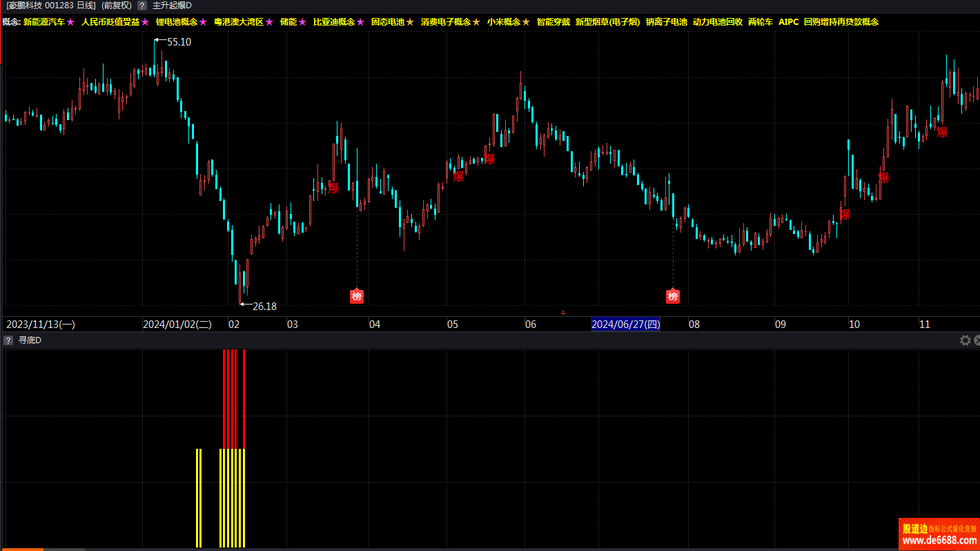
Task: Select the 小米概念 concept tag
Action: (503, 22)
